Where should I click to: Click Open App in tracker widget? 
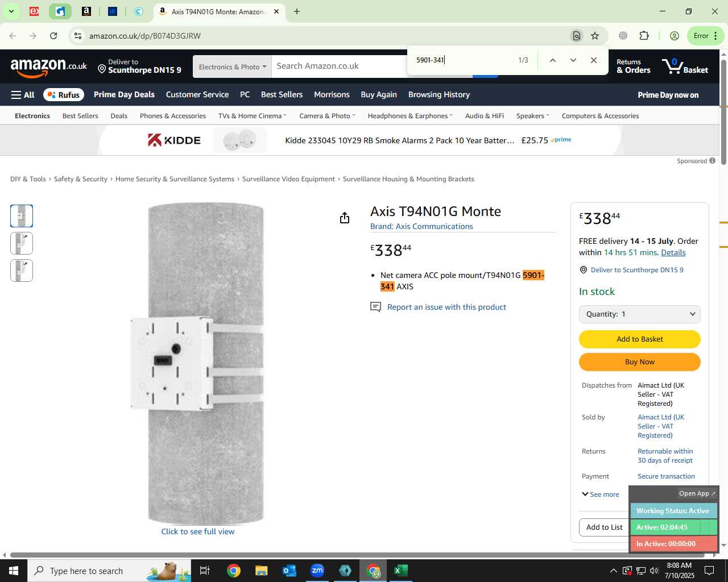click(x=697, y=493)
